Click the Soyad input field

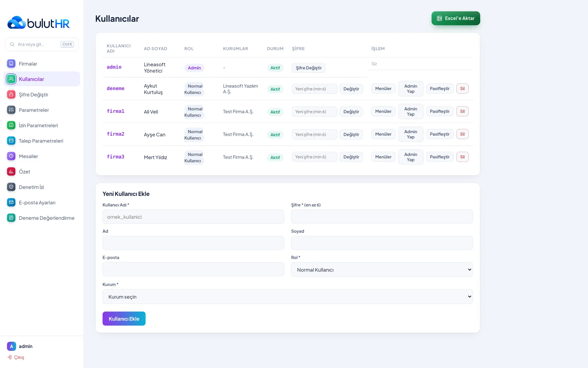(382, 243)
